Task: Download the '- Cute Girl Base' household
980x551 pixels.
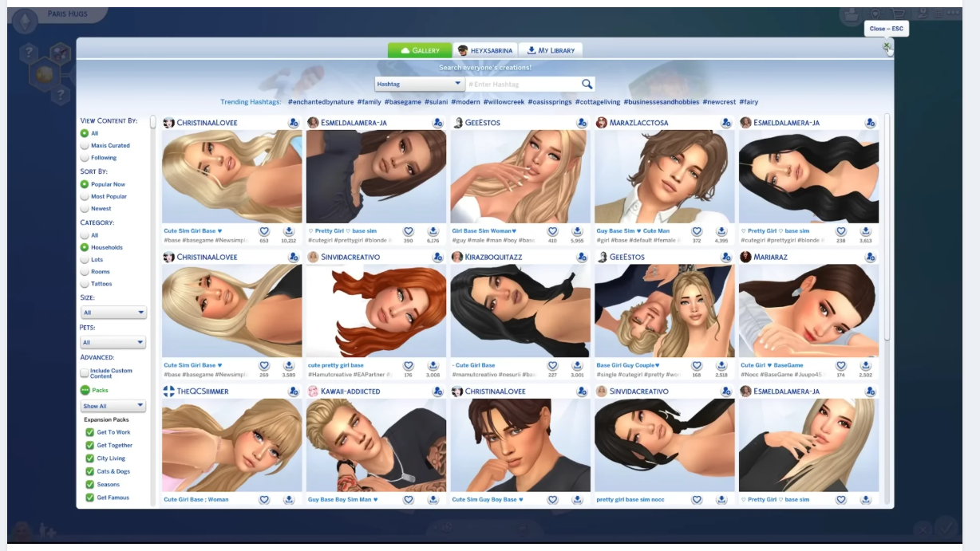Action: (x=577, y=365)
